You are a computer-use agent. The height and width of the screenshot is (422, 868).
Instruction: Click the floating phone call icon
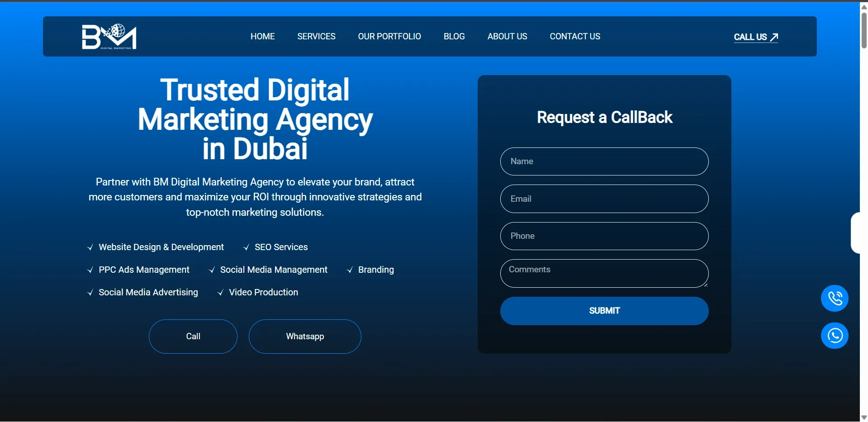(x=835, y=299)
